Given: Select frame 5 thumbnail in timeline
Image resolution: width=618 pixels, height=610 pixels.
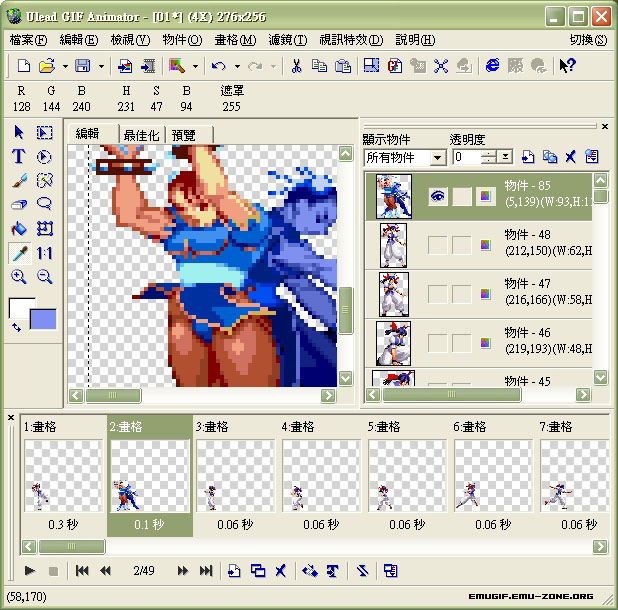Looking at the screenshot, I should (408, 476).
